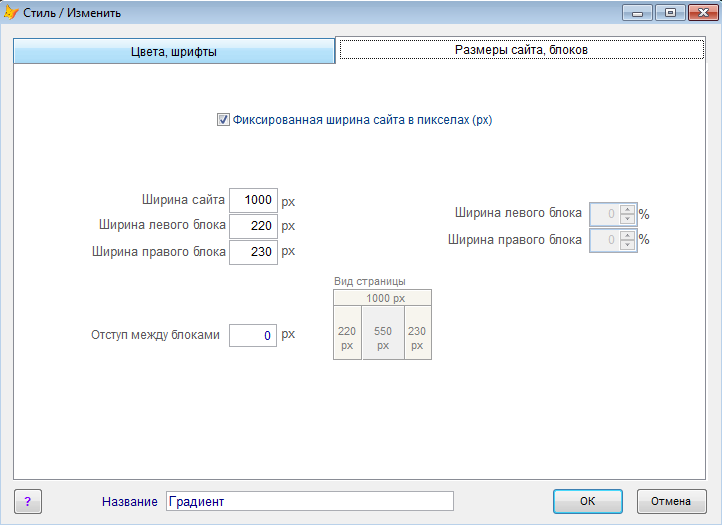Click the Отступ между блоками field
The image size is (722, 525).
pyautogui.click(x=253, y=335)
